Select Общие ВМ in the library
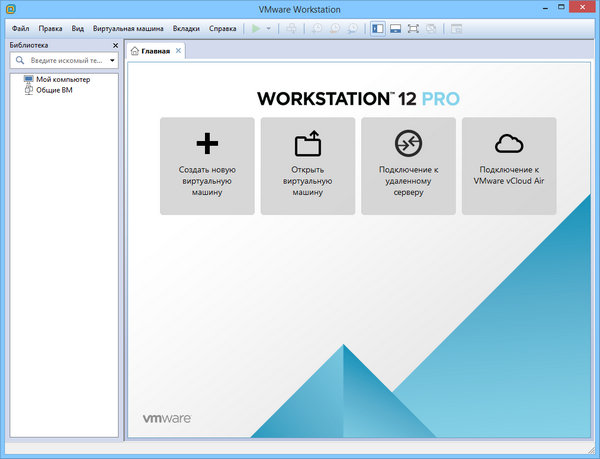This screenshot has height=459, width=600. [x=54, y=90]
